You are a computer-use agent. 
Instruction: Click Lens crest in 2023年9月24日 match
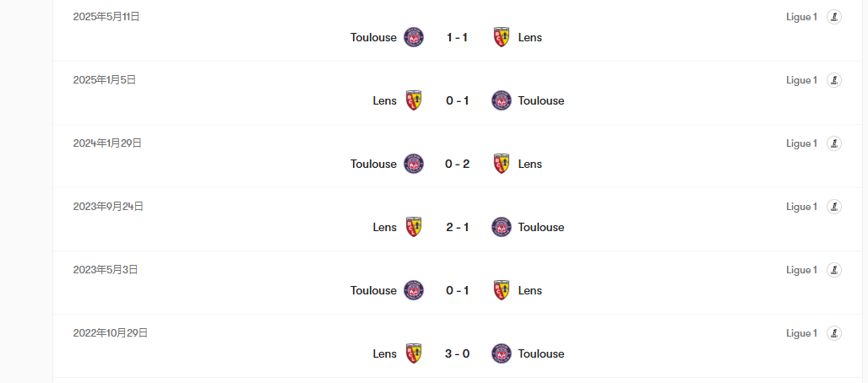(414, 227)
